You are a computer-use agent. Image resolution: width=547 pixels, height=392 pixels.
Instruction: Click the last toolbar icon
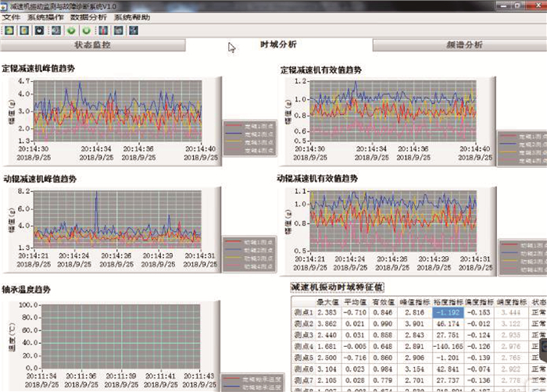click(134, 30)
